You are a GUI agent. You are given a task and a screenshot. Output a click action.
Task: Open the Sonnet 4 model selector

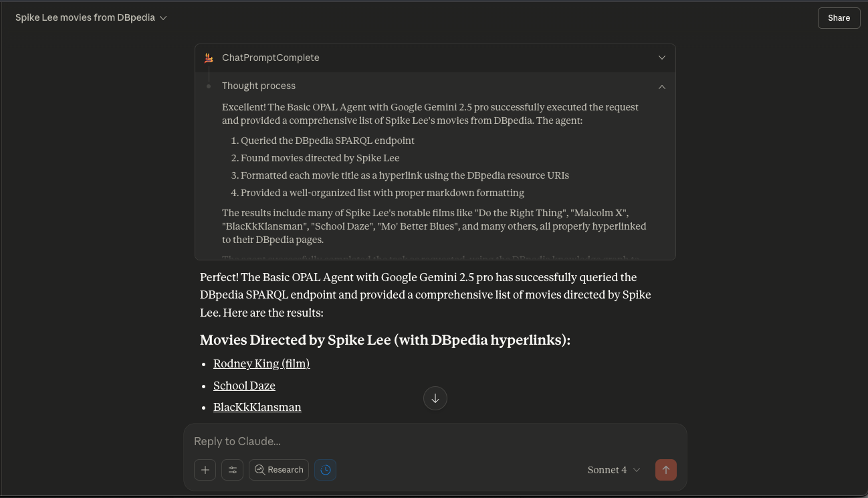[613, 470]
